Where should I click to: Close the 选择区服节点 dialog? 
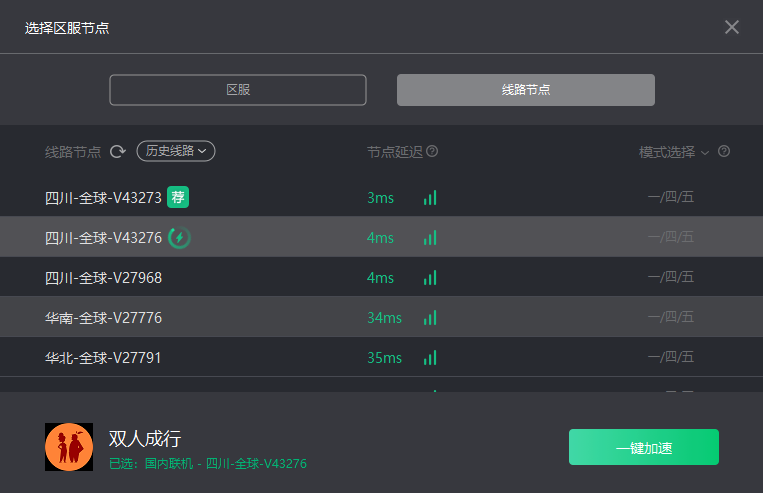click(x=732, y=27)
